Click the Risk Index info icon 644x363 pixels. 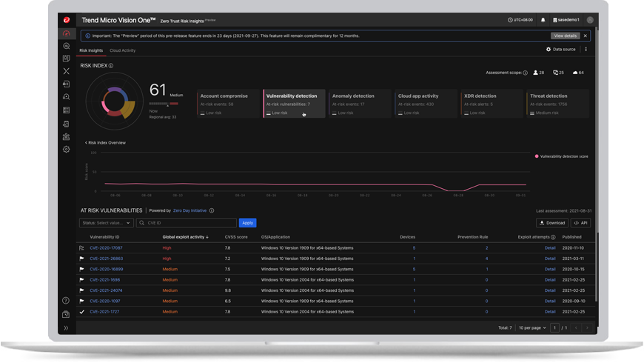click(x=111, y=66)
